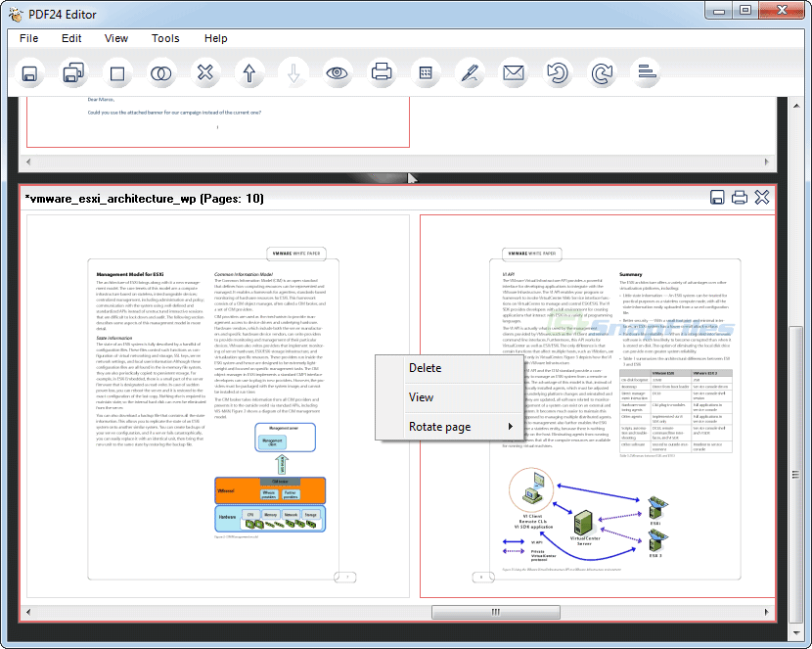Click the horizontal scrollbar thumb of vmware document
This screenshot has height=649, width=812.
pos(496,612)
